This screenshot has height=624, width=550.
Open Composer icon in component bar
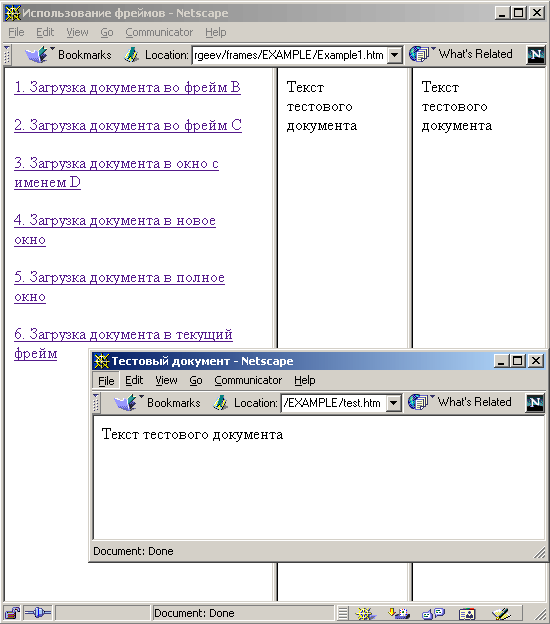click(x=501, y=613)
